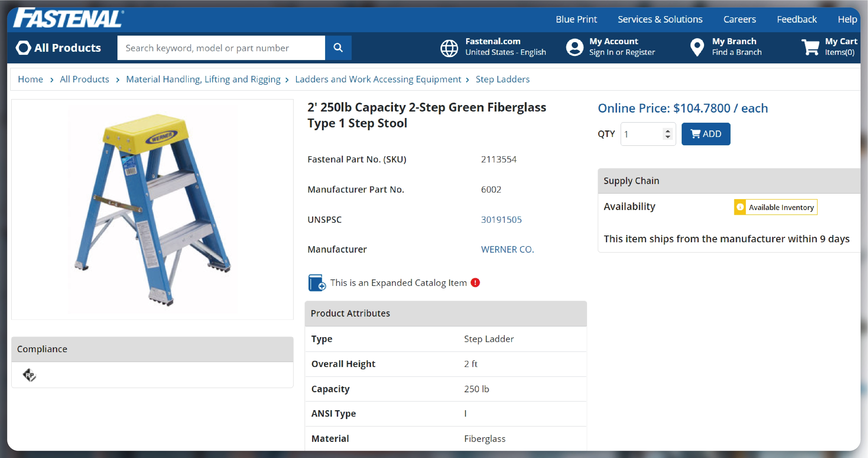Click the Supply Chain header
This screenshot has width=868, height=458.
[729, 181]
